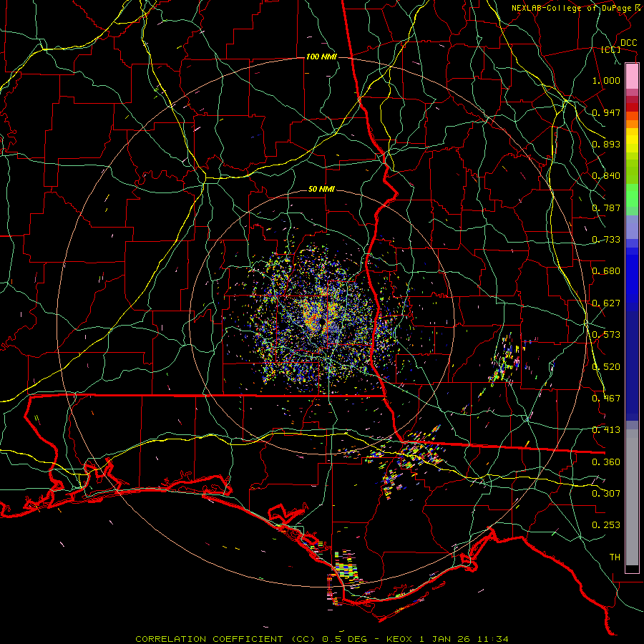Select the 1.000 scale value

click(606, 80)
